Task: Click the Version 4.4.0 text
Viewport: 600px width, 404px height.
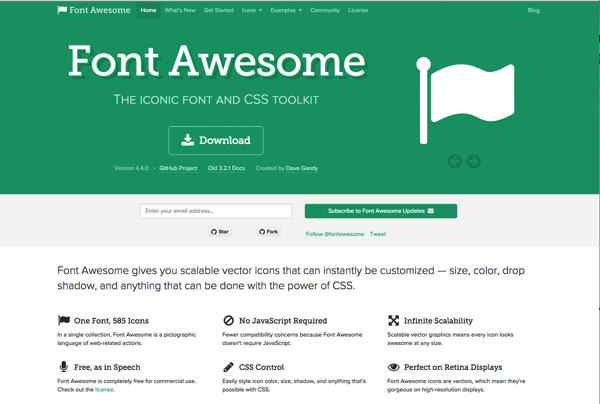Action: pos(131,168)
